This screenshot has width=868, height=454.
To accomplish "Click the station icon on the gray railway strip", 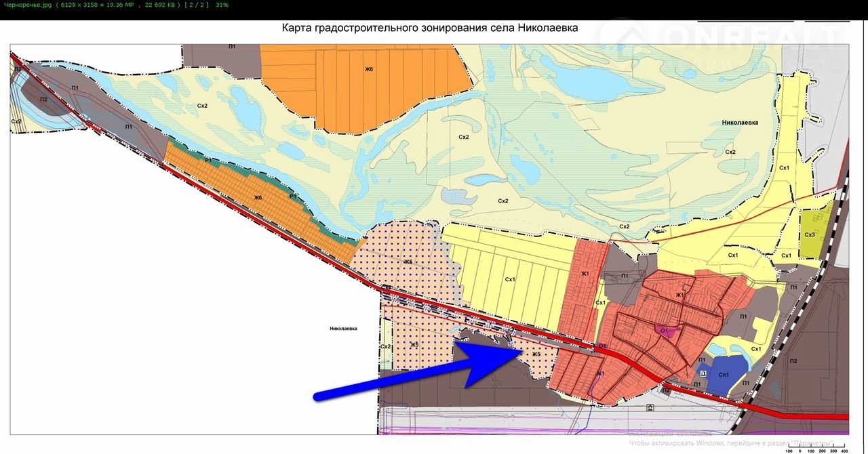I will (650, 407).
